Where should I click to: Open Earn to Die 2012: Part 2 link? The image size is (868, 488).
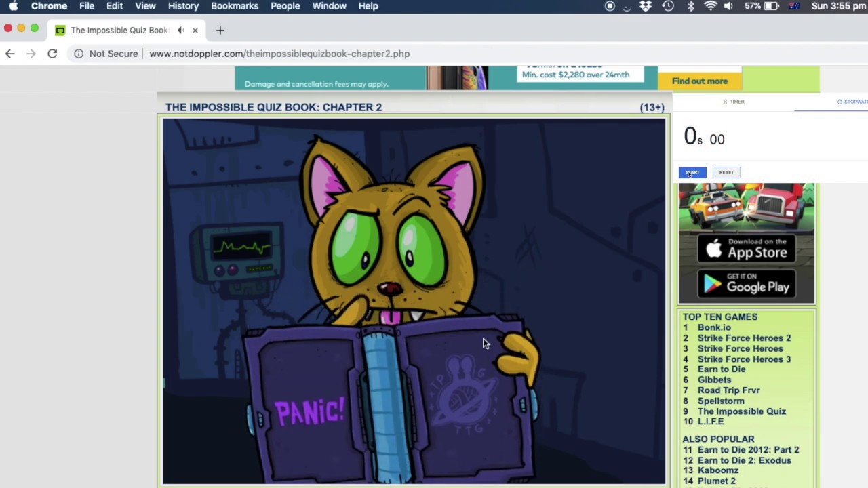coord(749,450)
